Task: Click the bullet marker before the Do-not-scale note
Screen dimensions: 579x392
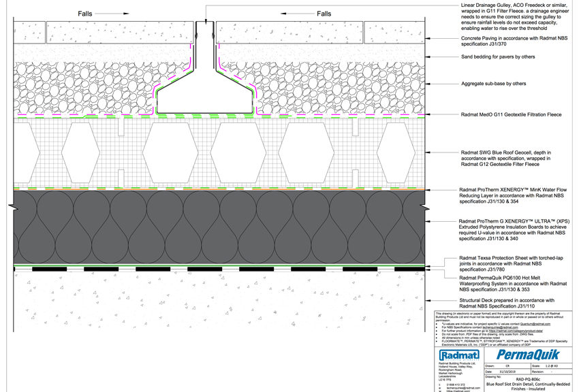Action: coord(437,334)
